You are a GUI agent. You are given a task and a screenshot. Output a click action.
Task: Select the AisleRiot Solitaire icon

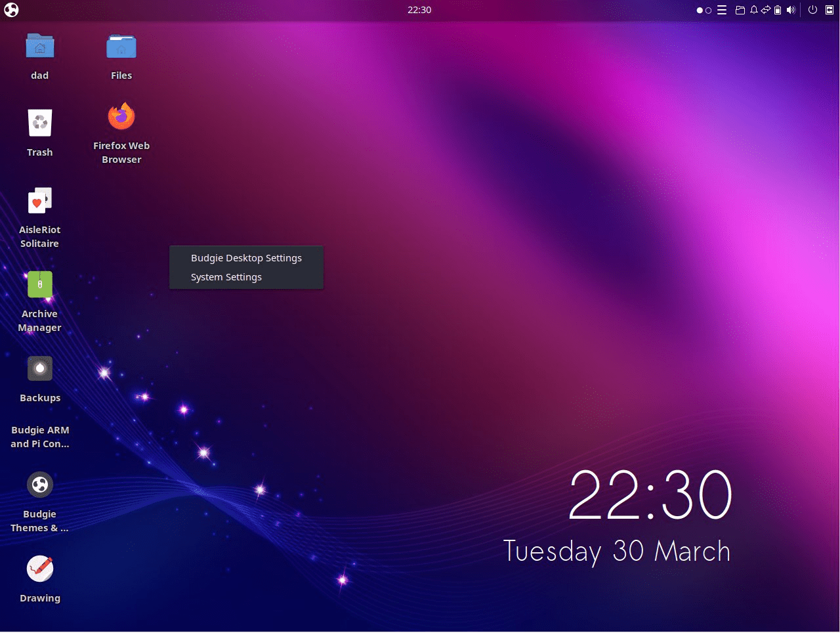40,202
